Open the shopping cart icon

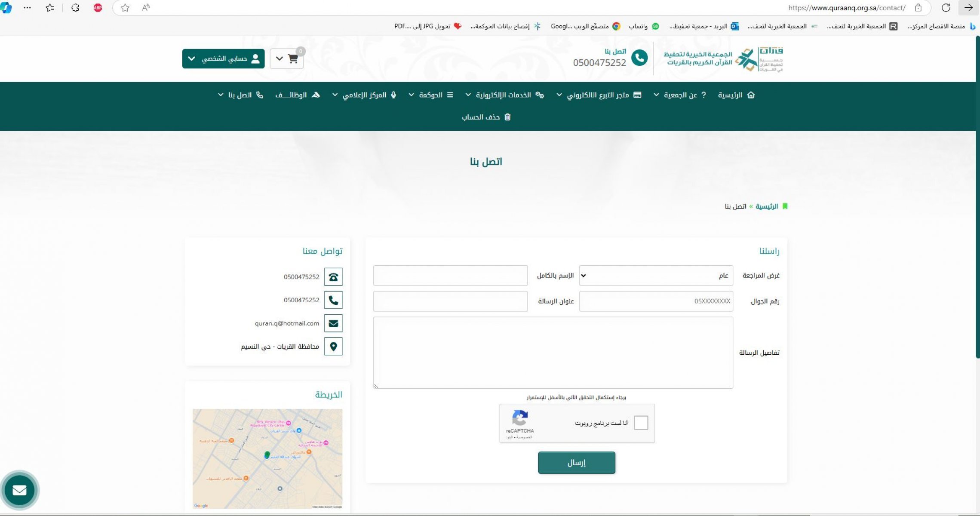tap(293, 59)
